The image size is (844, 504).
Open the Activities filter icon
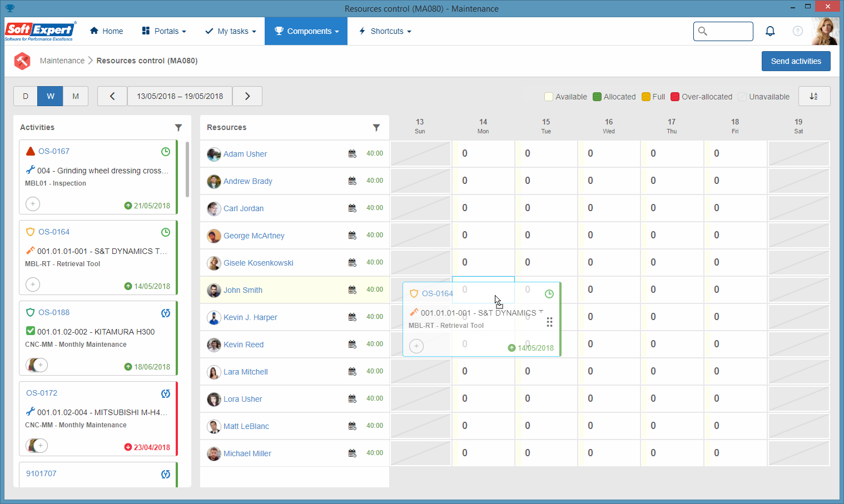(x=178, y=127)
